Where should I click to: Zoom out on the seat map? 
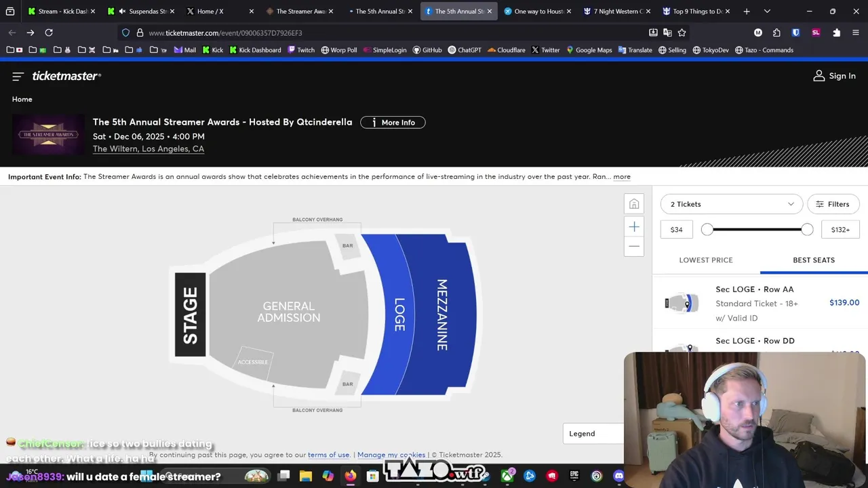tap(634, 247)
